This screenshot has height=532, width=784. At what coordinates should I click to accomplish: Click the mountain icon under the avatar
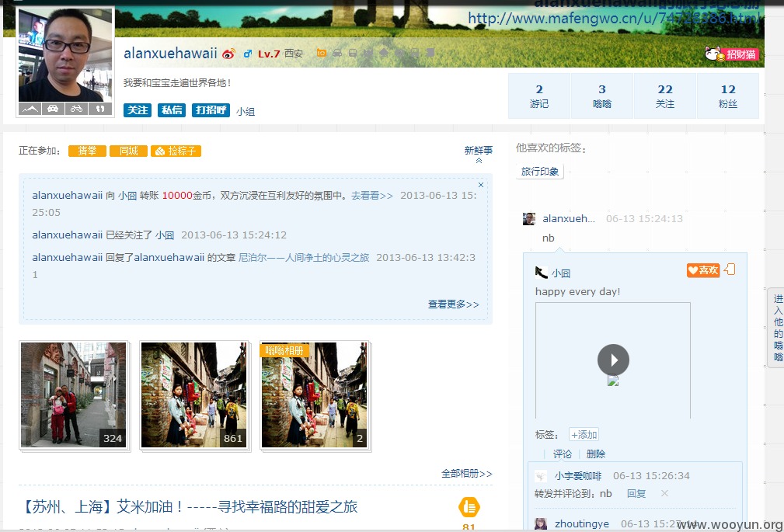click(x=30, y=109)
